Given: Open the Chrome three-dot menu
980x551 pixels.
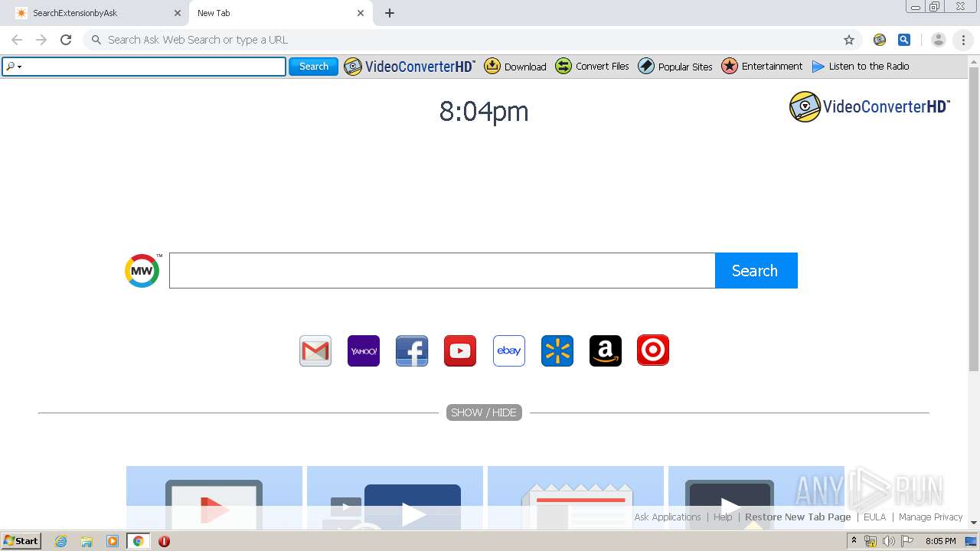Looking at the screenshot, I should tap(964, 40).
